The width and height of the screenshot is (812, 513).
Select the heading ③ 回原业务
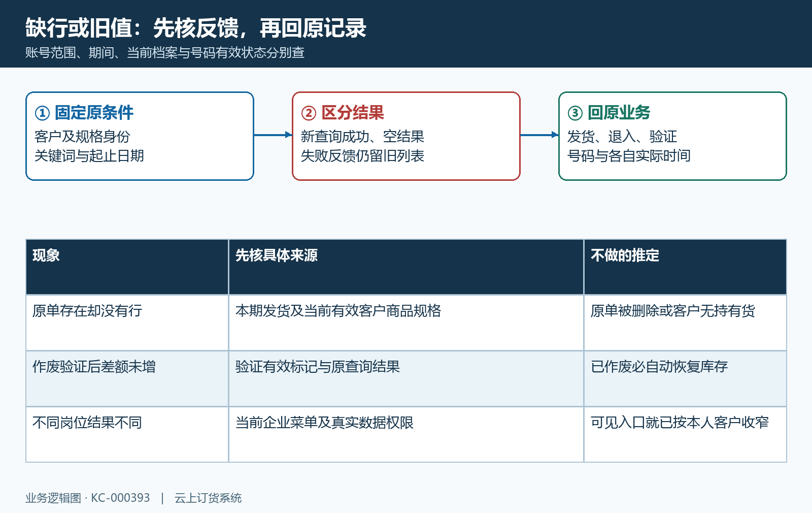pyautogui.click(x=609, y=112)
